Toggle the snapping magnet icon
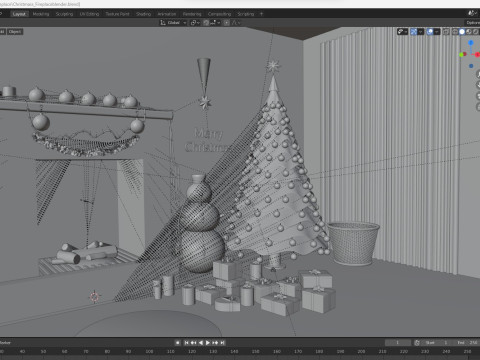Screen dimensions: 480x360 point(206,23)
